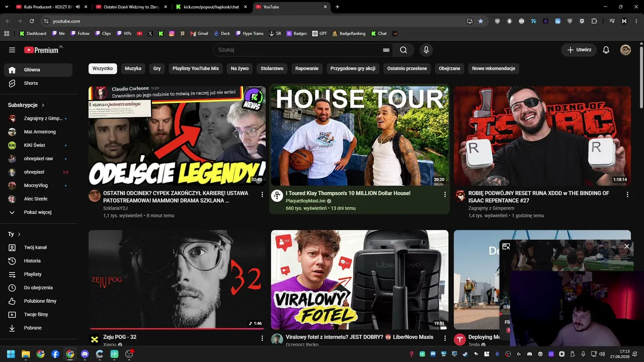Open video title I Toured Klay Thompson's House
The width and height of the screenshot is (644, 362).
[348, 194]
